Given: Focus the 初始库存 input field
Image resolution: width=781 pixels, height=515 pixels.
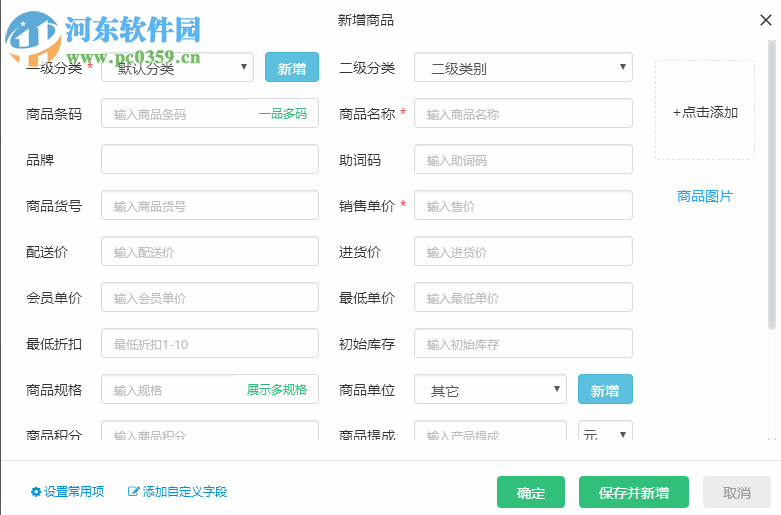Looking at the screenshot, I should coord(523,343).
